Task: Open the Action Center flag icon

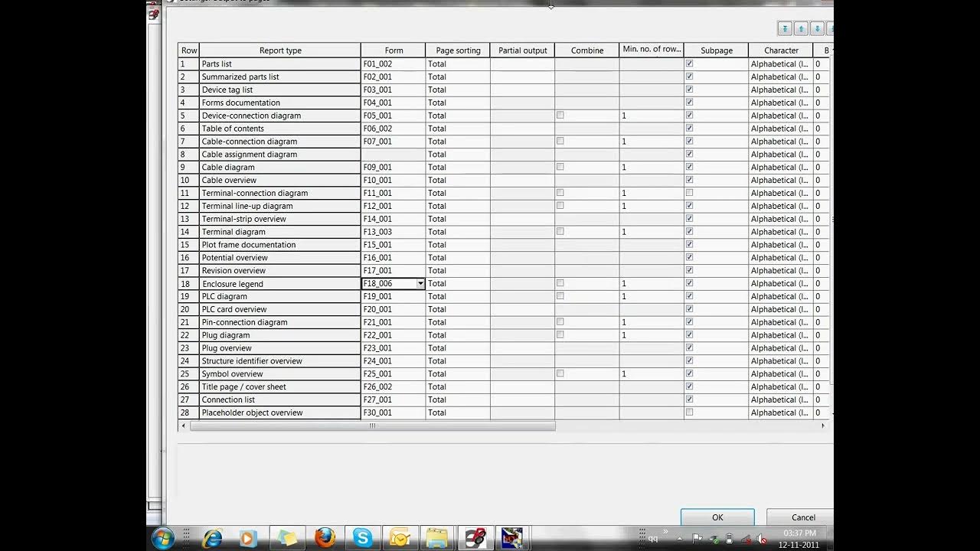Action: pyautogui.click(x=697, y=539)
